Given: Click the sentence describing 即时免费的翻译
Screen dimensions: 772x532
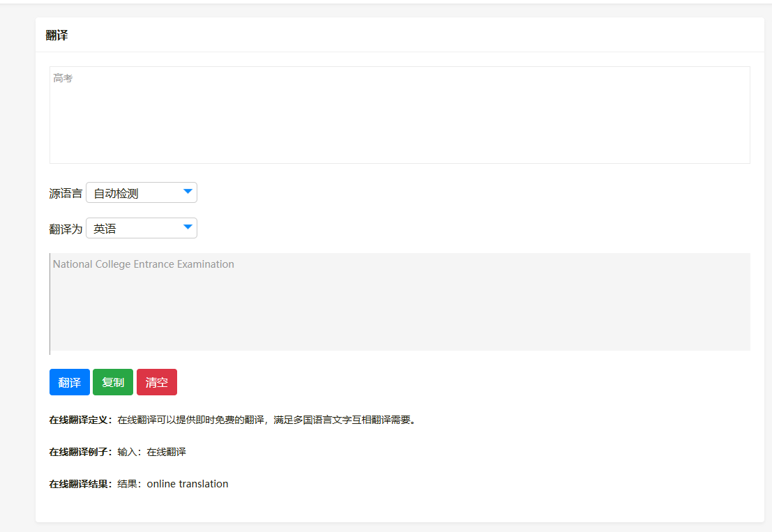Looking at the screenshot, I should click(266, 420).
